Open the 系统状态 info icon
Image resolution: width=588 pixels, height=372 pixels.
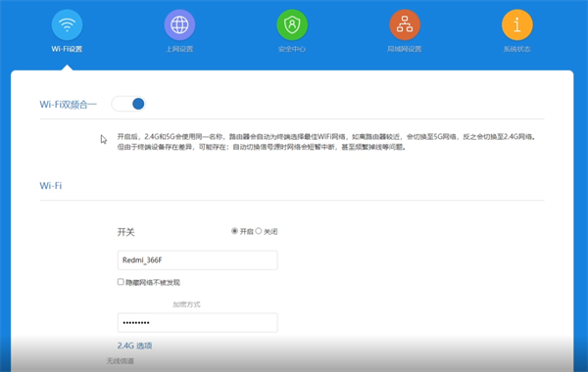tap(517, 24)
